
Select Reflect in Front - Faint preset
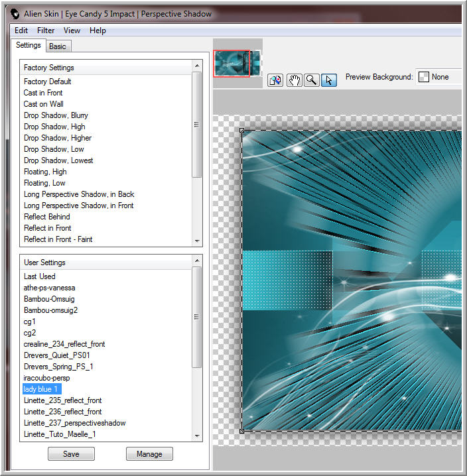coord(58,239)
